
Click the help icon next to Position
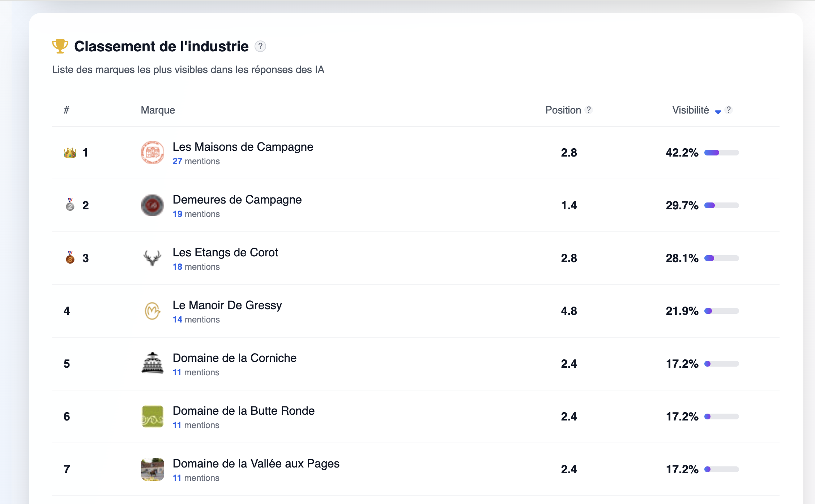[589, 110]
